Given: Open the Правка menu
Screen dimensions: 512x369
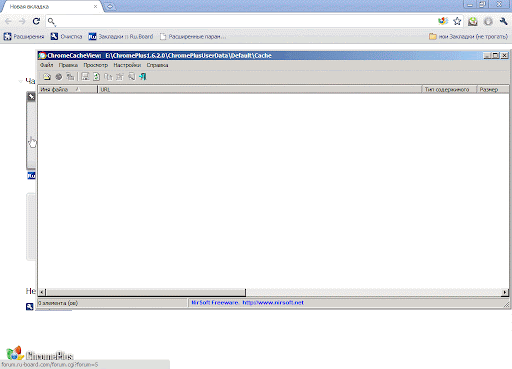Looking at the screenshot, I should tap(68, 65).
